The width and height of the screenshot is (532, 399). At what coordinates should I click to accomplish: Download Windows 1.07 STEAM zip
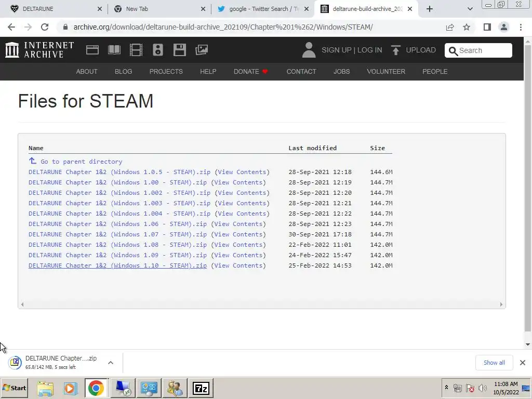click(117, 234)
